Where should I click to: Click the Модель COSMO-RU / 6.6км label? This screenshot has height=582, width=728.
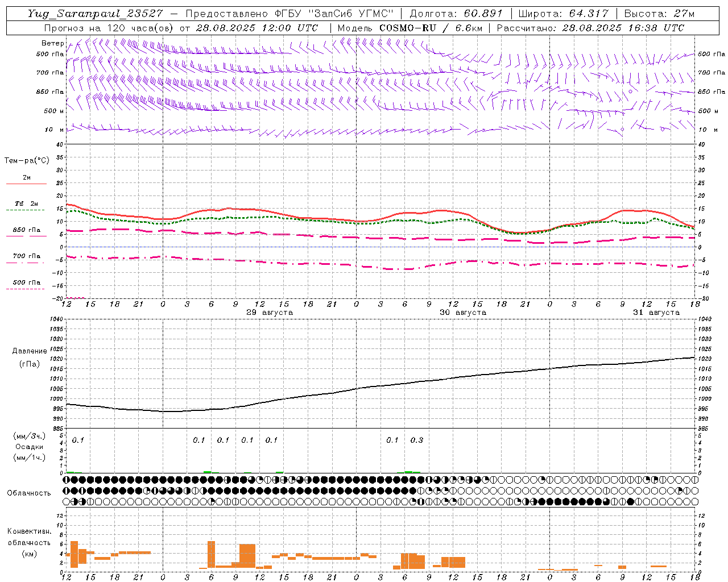pyautogui.click(x=409, y=28)
